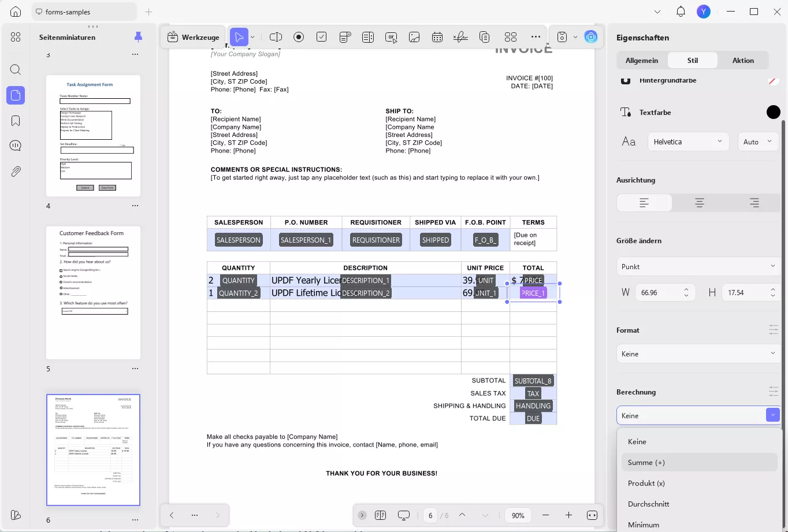Expand the title bar dropdown chevron
The image size is (788, 532).
point(657,12)
